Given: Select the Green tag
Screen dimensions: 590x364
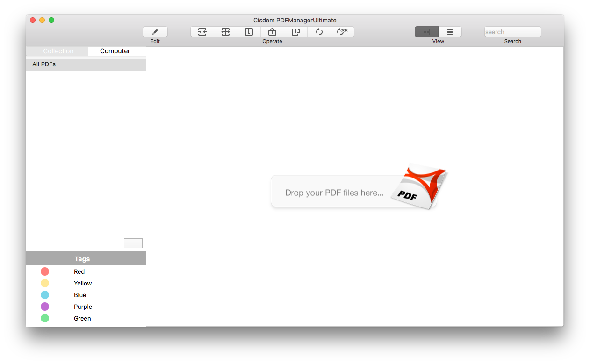Looking at the screenshot, I should pyautogui.click(x=82, y=318).
